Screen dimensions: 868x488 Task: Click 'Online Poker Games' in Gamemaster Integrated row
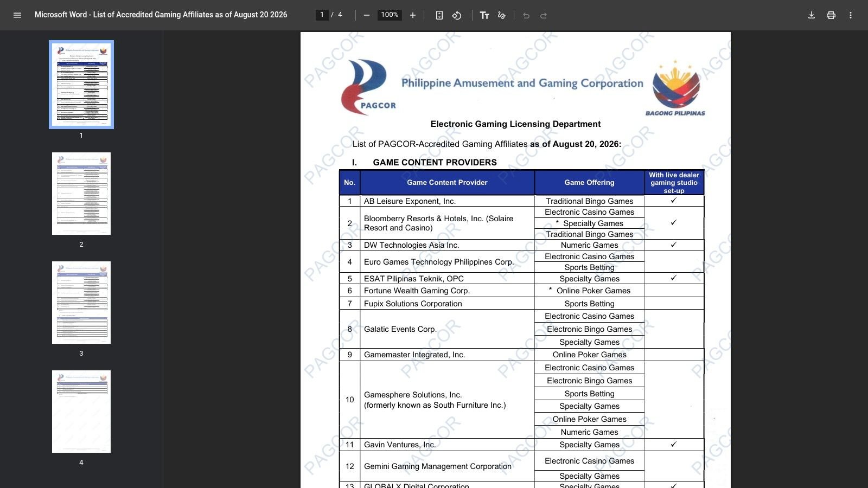(590, 355)
